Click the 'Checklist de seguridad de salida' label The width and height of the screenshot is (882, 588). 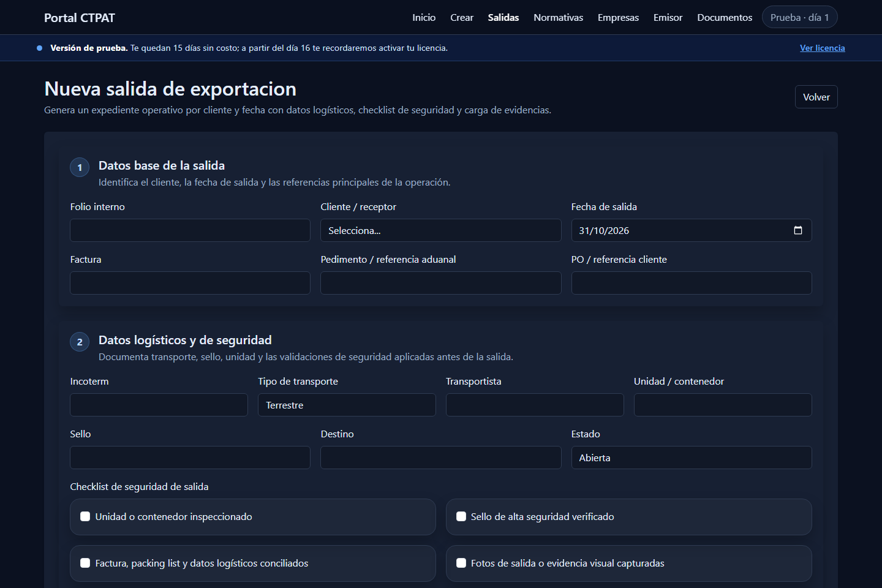pos(139,486)
